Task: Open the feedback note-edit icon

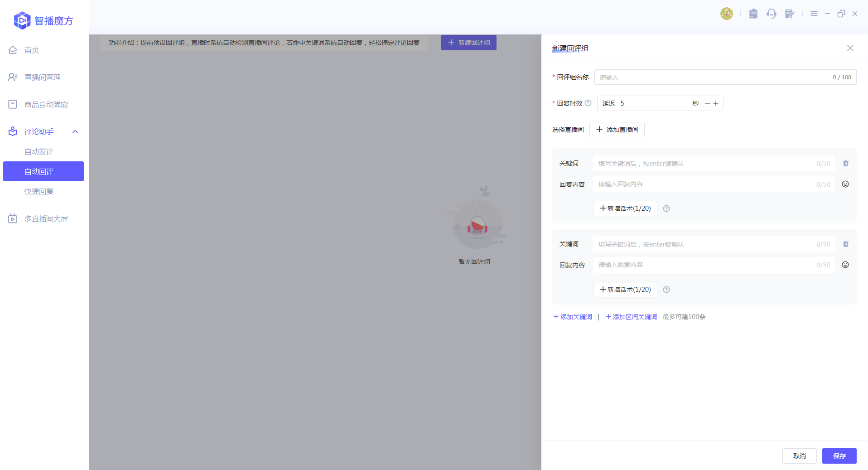Action: [x=790, y=14]
